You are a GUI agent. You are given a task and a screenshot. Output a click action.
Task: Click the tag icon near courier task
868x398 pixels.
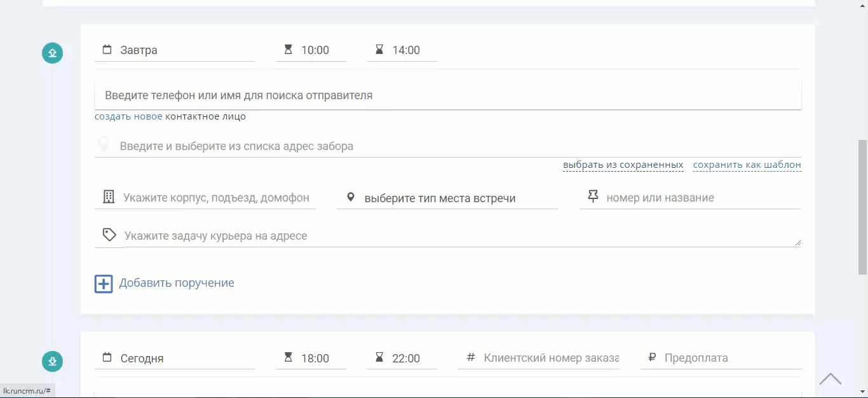[109, 235]
